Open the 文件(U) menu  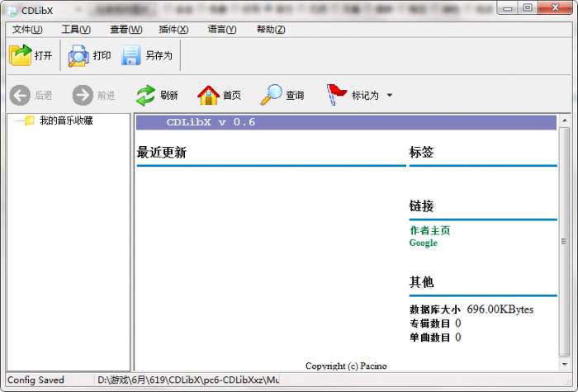(27, 29)
